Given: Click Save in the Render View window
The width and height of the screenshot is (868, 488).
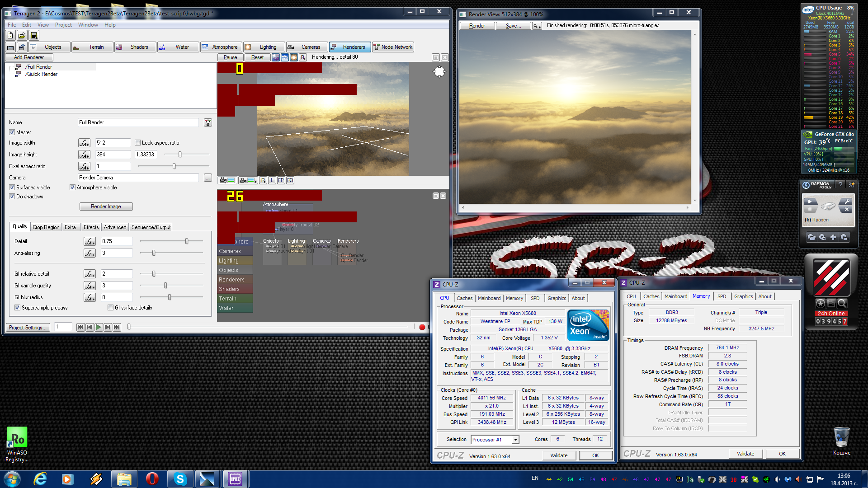Looking at the screenshot, I should (x=513, y=26).
